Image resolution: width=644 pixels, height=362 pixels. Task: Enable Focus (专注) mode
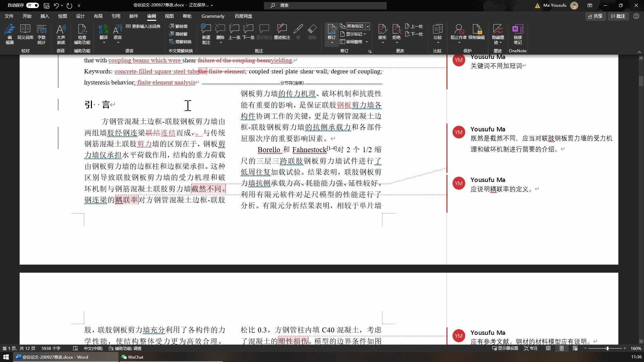[531, 348]
